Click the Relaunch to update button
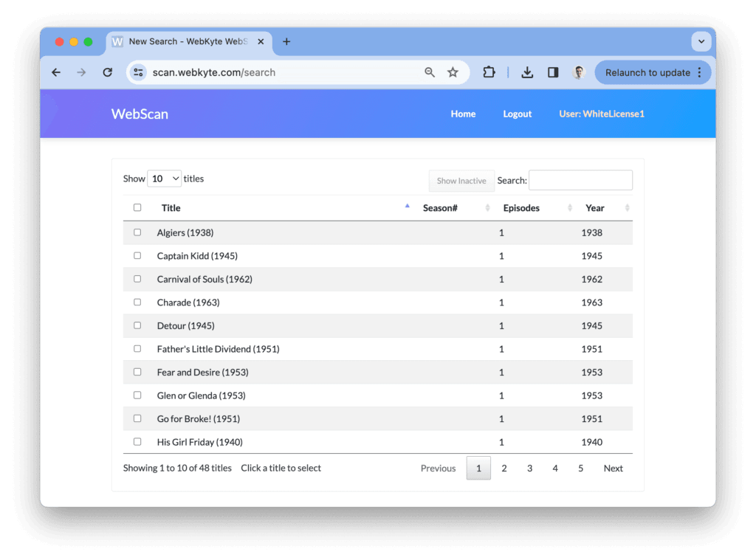 click(x=648, y=72)
